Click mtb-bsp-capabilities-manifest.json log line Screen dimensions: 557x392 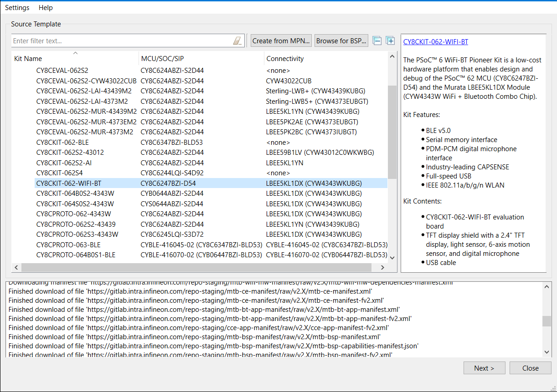click(213, 346)
